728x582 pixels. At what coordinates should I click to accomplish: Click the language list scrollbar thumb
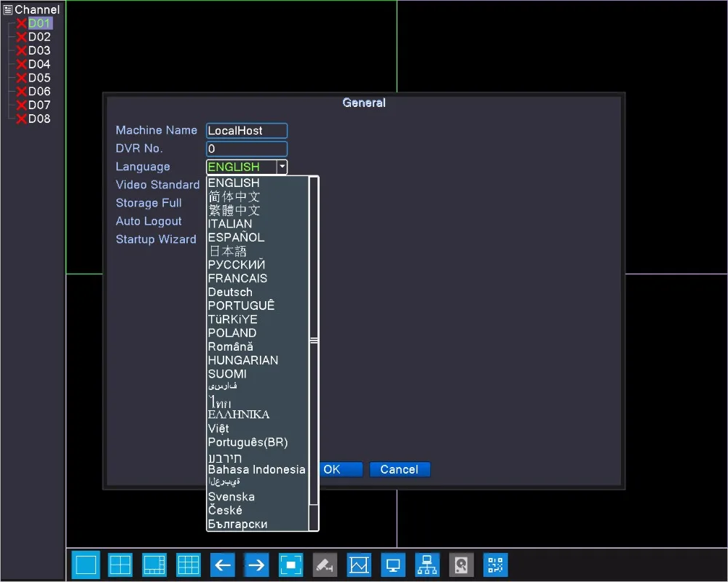tap(314, 341)
